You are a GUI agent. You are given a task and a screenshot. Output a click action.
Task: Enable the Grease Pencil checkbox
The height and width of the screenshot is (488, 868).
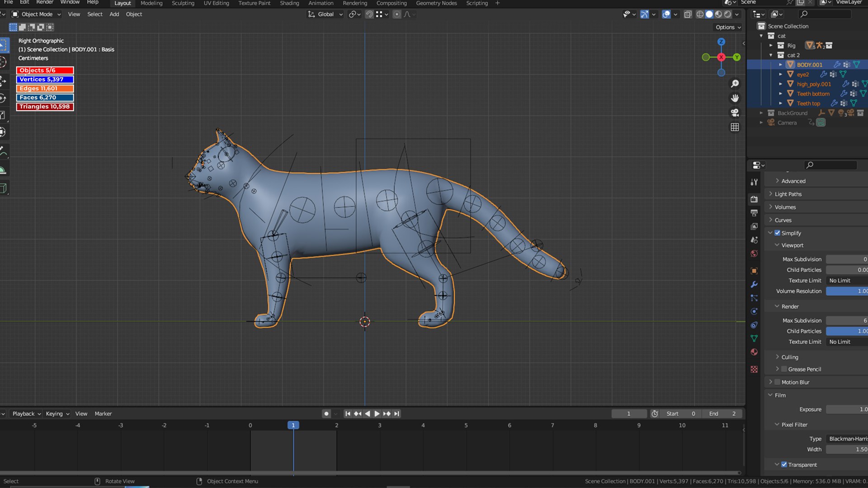(x=784, y=369)
